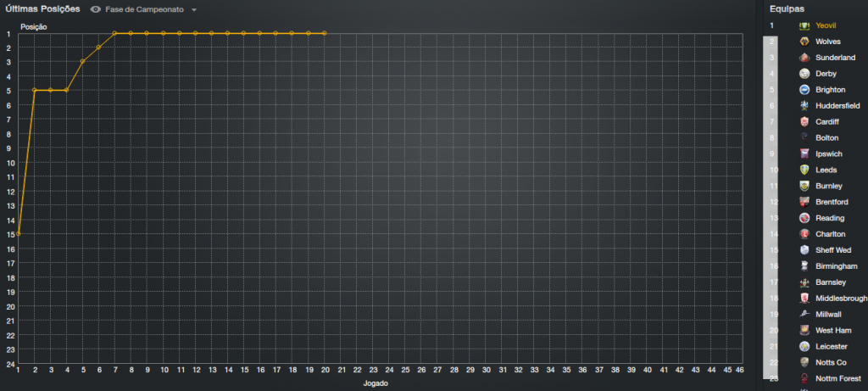
Task: Click the Cardiff club badge
Action: pyautogui.click(x=804, y=122)
